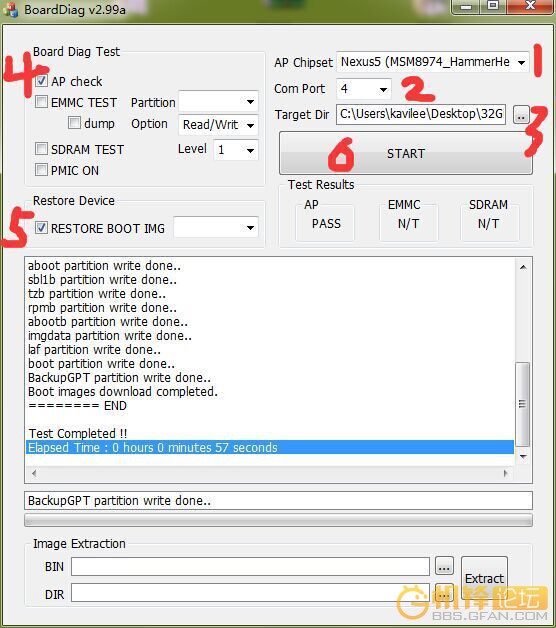Browse for BIN file
556x628 pixels.
[x=444, y=566]
